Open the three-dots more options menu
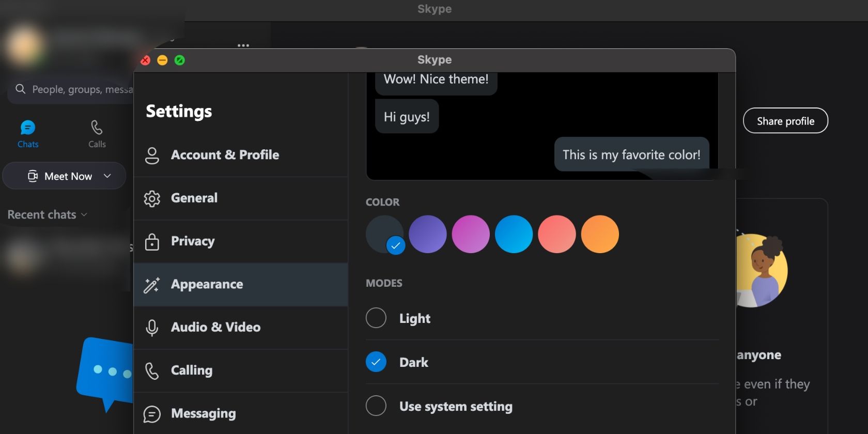Screen dimensions: 868x434 point(243,45)
